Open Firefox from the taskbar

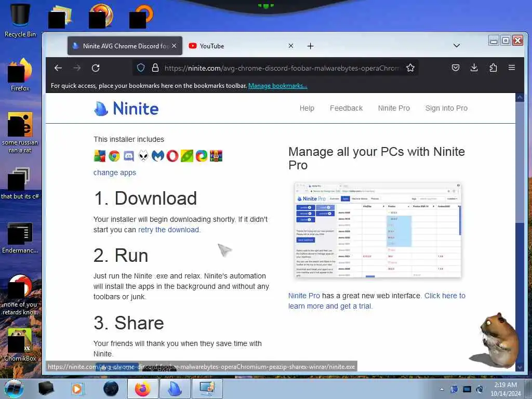[143, 389]
